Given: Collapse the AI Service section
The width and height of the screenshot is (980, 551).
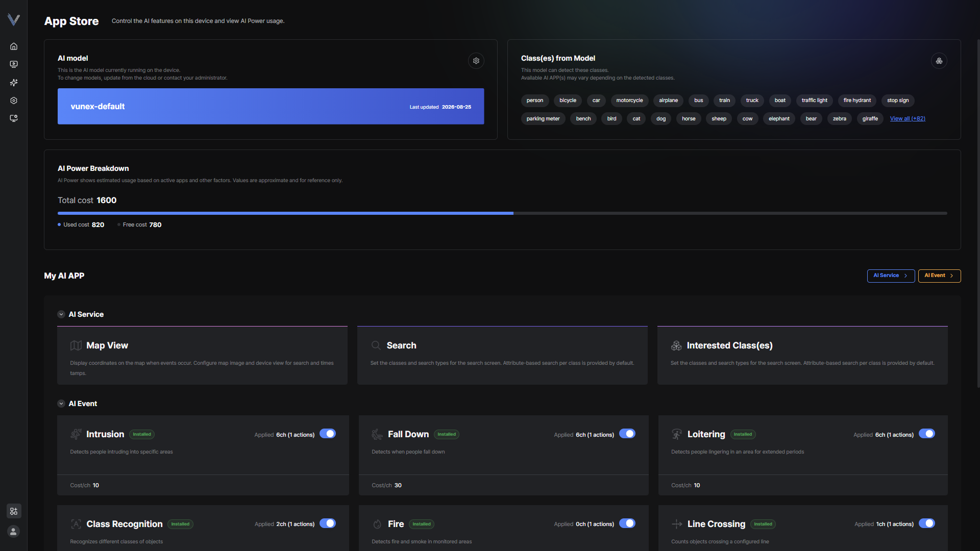Looking at the screenshot, I should tap(61, 314).
